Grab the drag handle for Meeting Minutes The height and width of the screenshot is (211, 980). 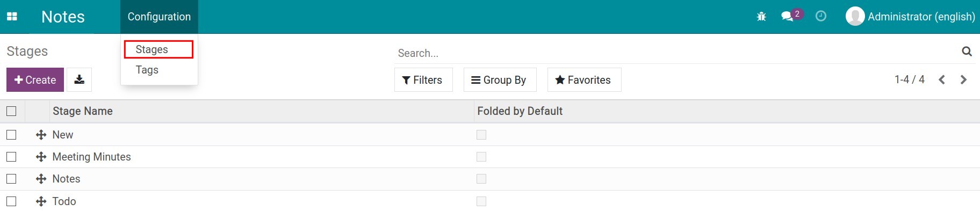(x=41, y=157)
